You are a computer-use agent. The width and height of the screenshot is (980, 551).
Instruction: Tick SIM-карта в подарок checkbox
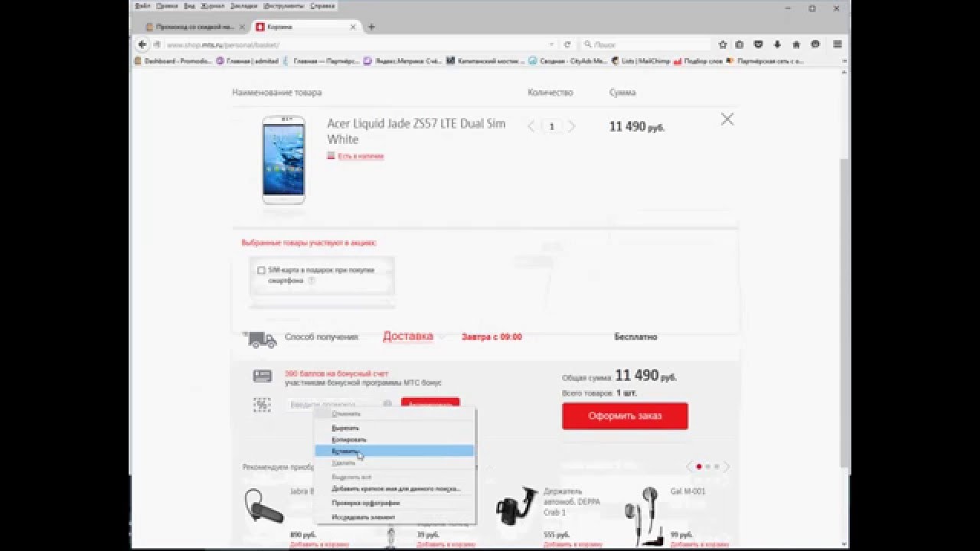point(261,270)
